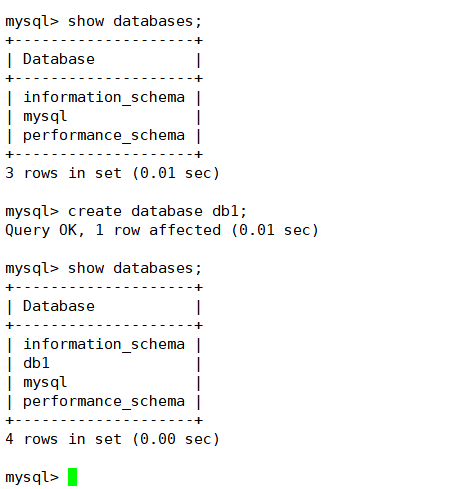
Task: Select 'mysql' row in the first result table
Action: (45, 117)
